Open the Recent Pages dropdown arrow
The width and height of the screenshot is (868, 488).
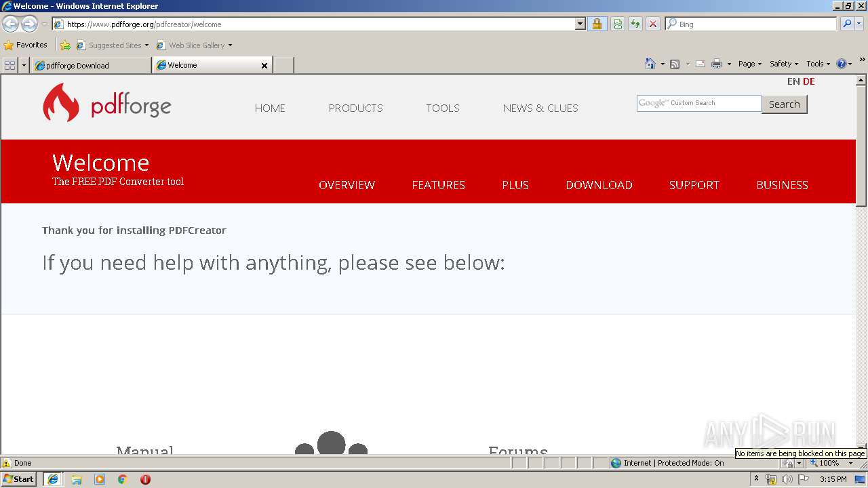click(x=44, y=24)
